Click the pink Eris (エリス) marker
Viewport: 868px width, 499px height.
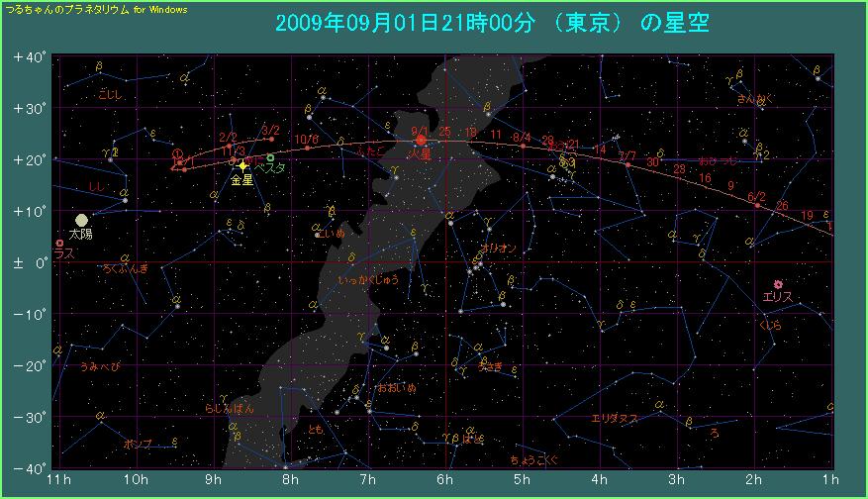tap(778, 284)
